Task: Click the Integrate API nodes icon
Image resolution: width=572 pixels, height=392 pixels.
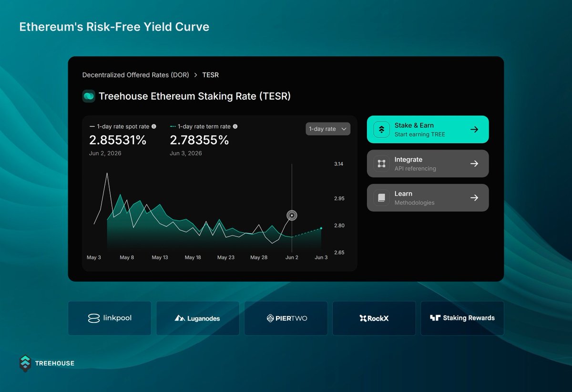Action: pyautogui.click(x=381, y=164)
